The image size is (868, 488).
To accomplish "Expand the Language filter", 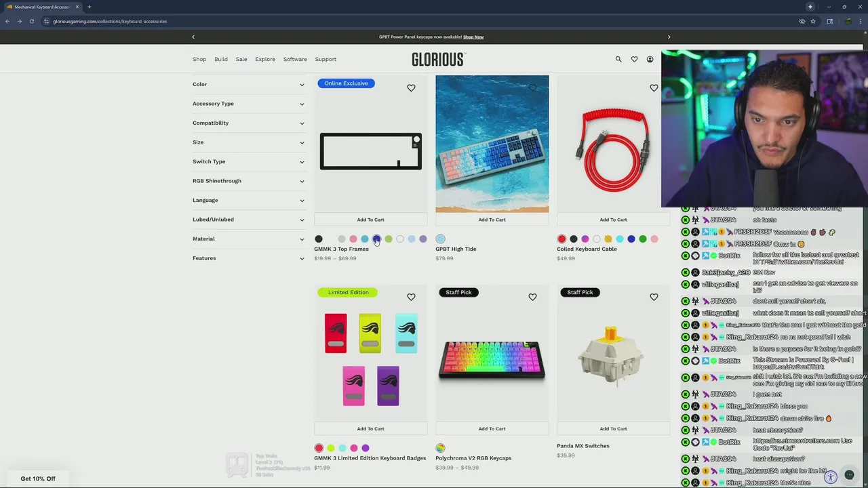I will [x=248, y=200].
